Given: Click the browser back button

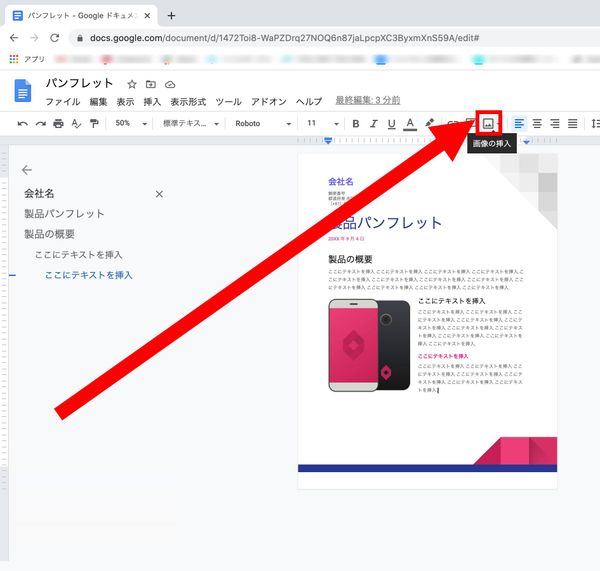Looking at the screenshot, I should point(14,38).
